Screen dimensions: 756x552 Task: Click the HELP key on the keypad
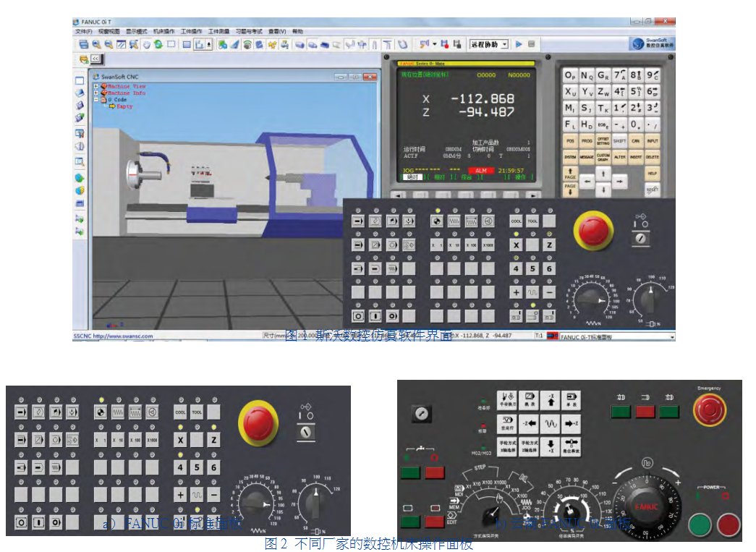point(653,173)
